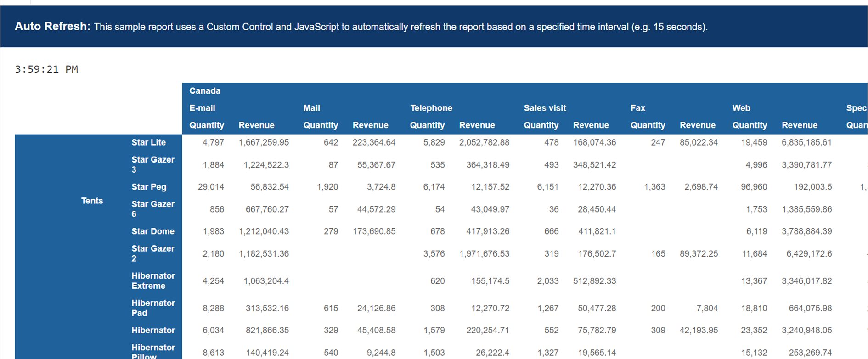This screenshot has height=359, width=868.
Task: Click Revenue header under Telephone
Action: coord(477,125)
